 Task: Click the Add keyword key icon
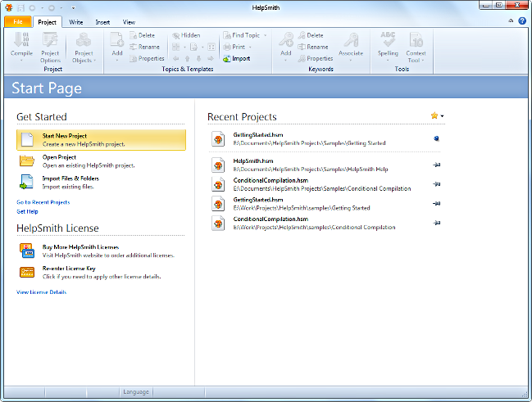(x=286, y=40)
